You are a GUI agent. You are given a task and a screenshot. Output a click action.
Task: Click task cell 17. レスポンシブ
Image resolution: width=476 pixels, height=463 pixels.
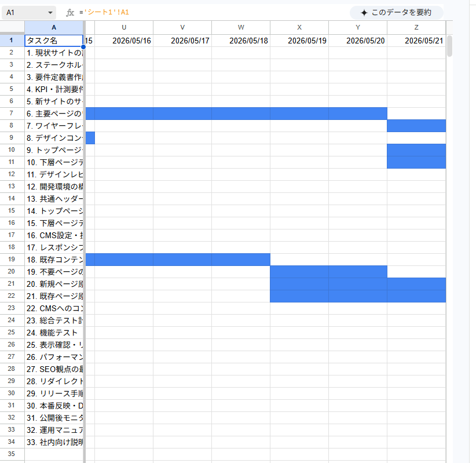coord(54,247)
